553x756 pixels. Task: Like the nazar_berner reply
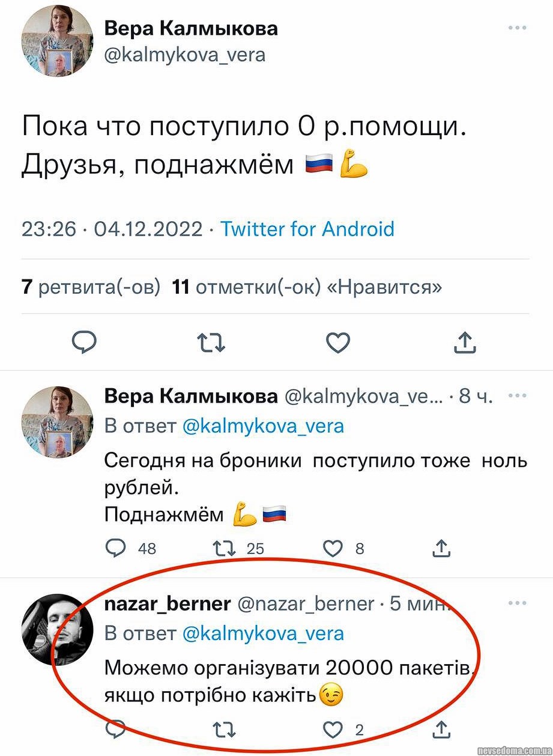coord(333,730)
